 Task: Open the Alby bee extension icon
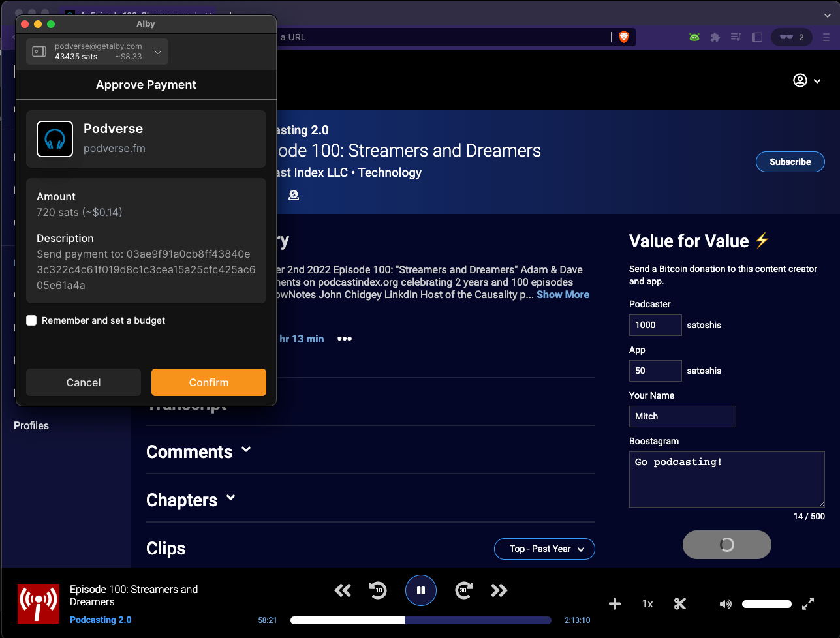pyautogui.click(x=694, y=37)
